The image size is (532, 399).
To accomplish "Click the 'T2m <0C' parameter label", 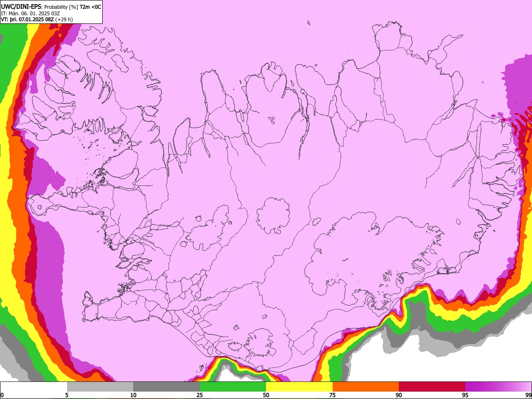I will (x=90, y=7).
